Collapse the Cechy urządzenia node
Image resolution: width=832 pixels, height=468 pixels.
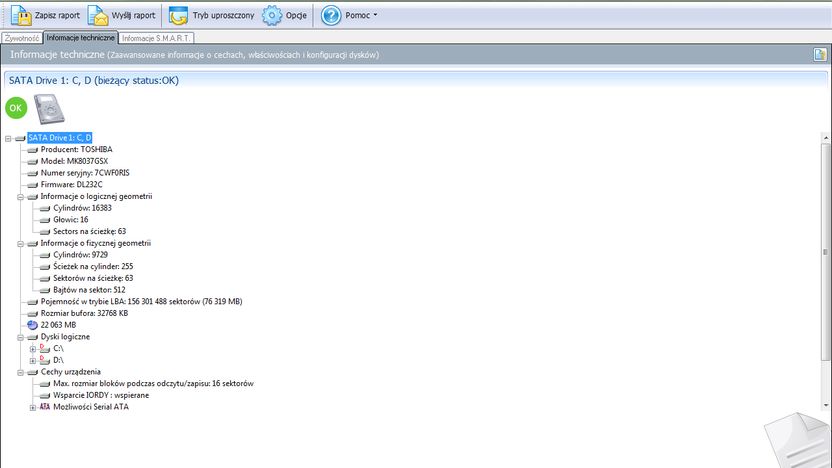point(20,372)
